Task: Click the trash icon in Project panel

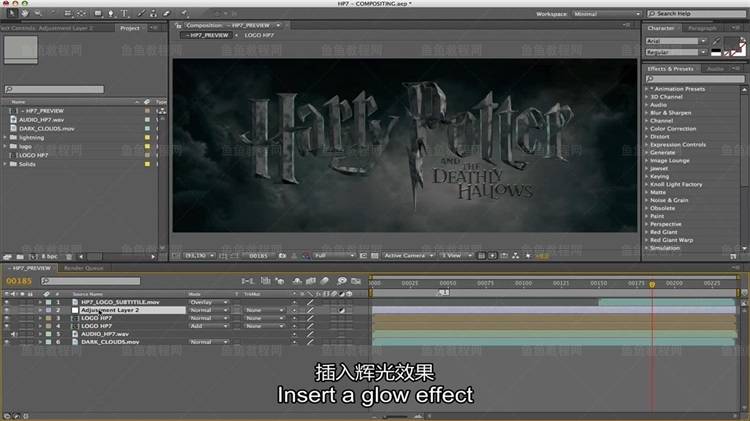Action: pos(69,257)
